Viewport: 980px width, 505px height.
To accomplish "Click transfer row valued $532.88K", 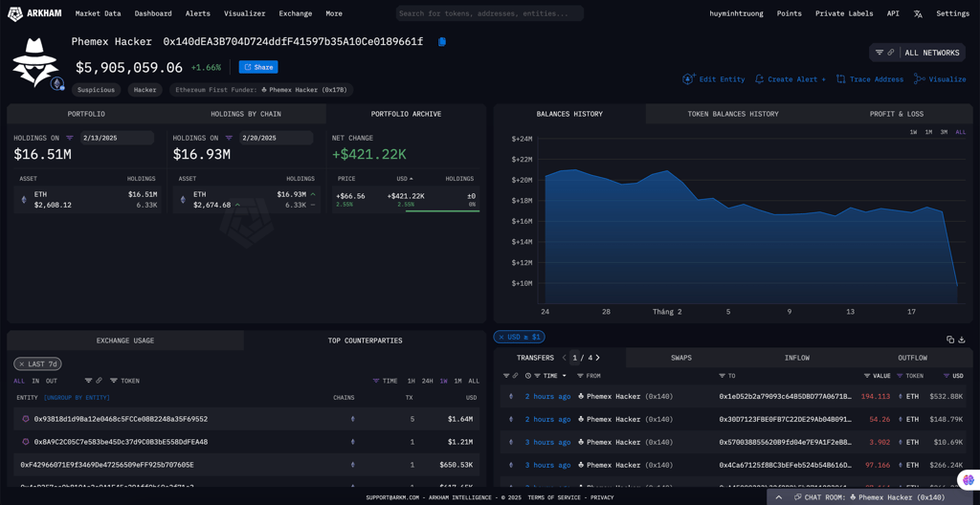I will click(733, 396).
